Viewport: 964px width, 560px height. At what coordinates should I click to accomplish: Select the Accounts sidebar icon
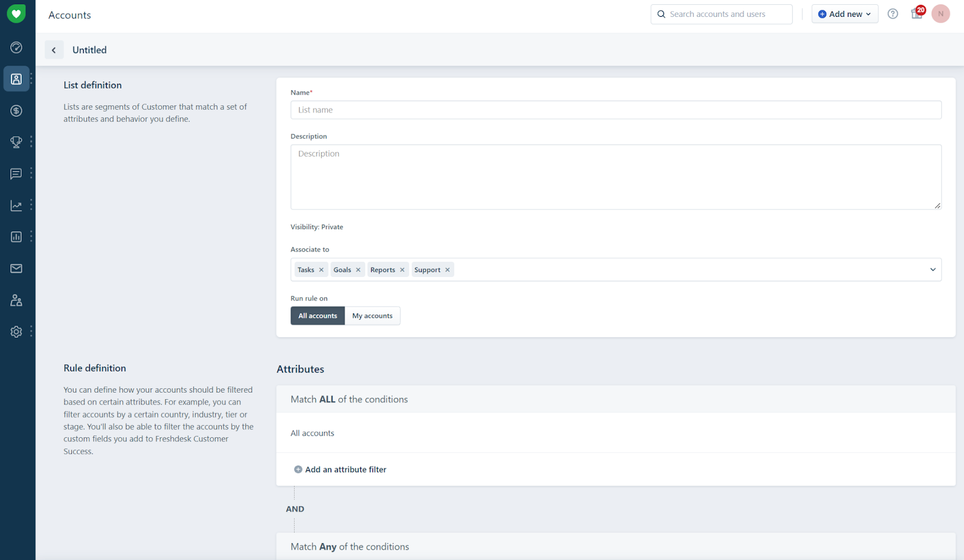click(x=16, y=79)
